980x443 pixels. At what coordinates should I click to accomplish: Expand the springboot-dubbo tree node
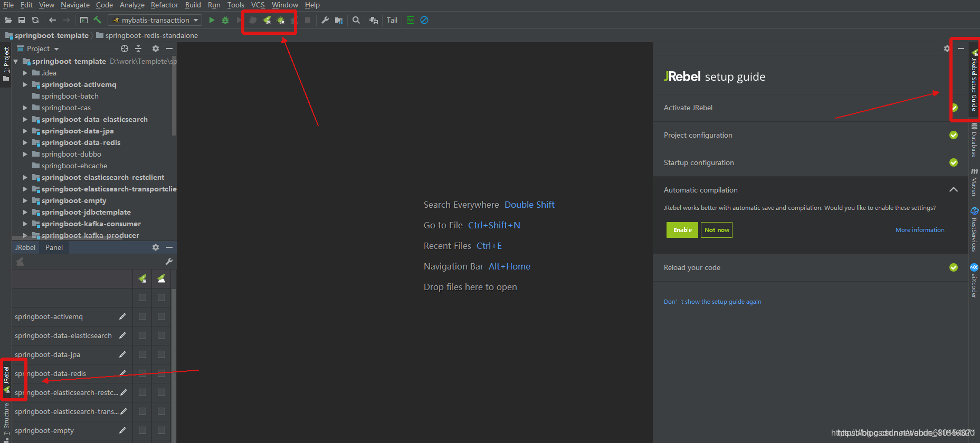pyautogui.click(x=25, y=154)
